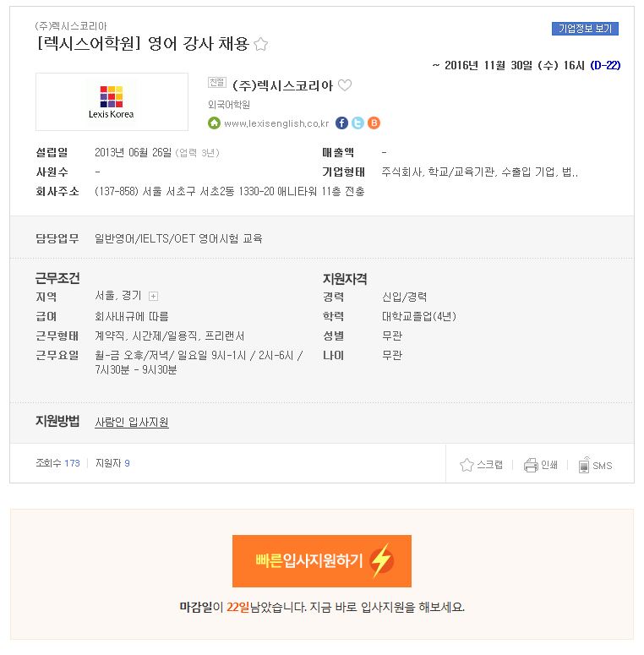This screenshot has width=644, height=655.
Task: Click the Lexis Korea logo thumbnail
Action: [112, 102]
